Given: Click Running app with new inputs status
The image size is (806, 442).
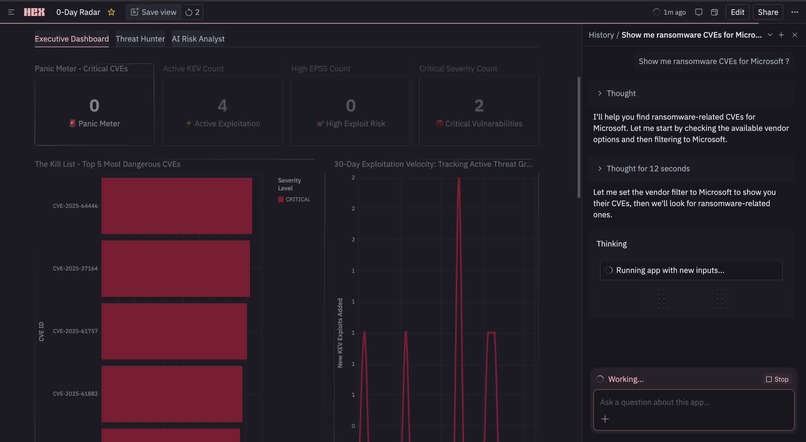Looking at the screenshot, I should [691, 270].
